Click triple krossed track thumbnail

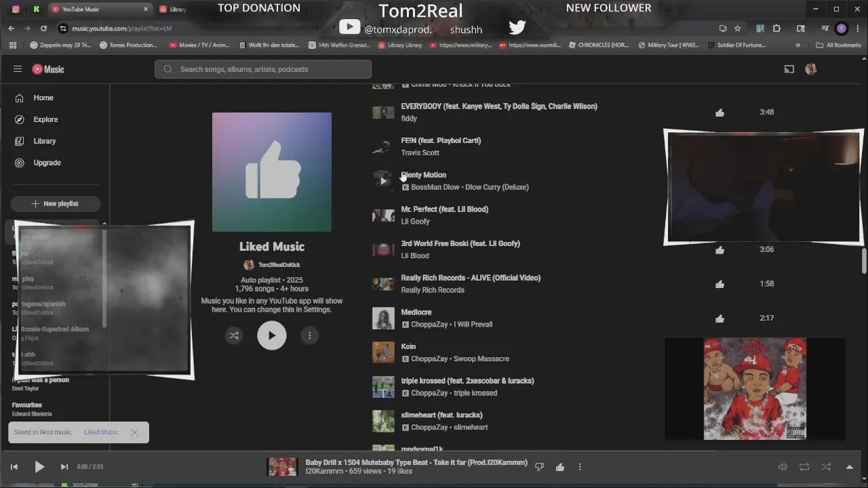point(383,387)
